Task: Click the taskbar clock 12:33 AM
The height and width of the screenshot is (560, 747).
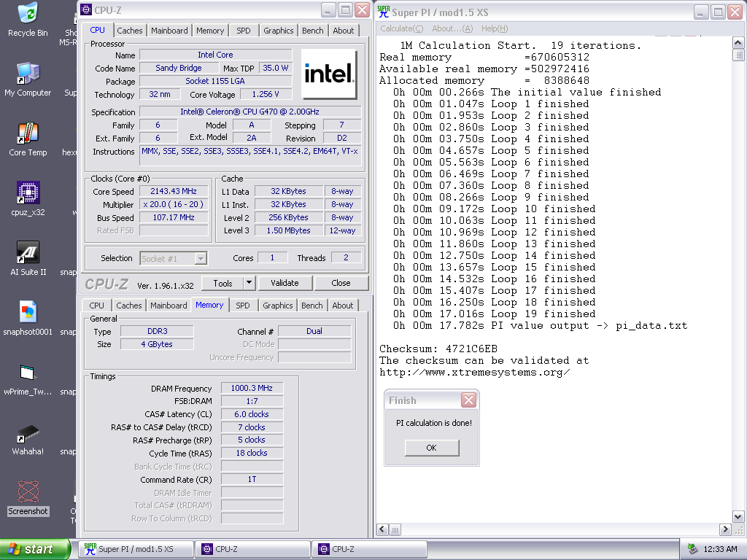Action: pos(720,549)
